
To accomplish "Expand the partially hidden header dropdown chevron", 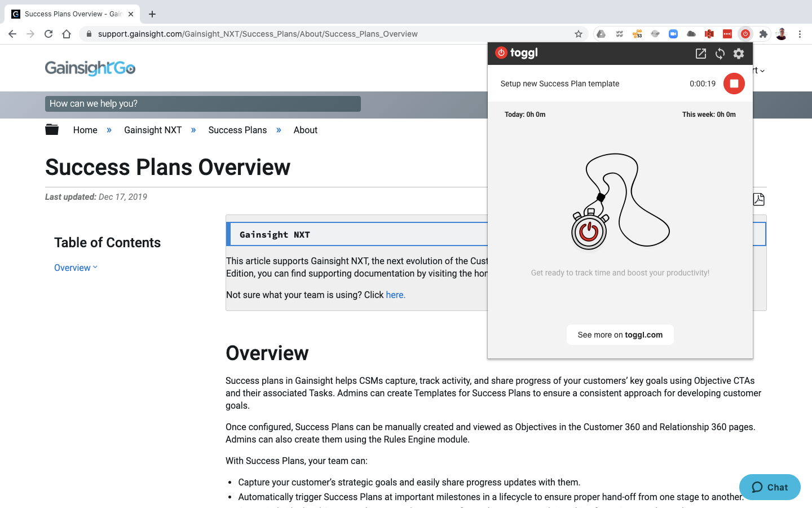I will (x=762, y=71).
